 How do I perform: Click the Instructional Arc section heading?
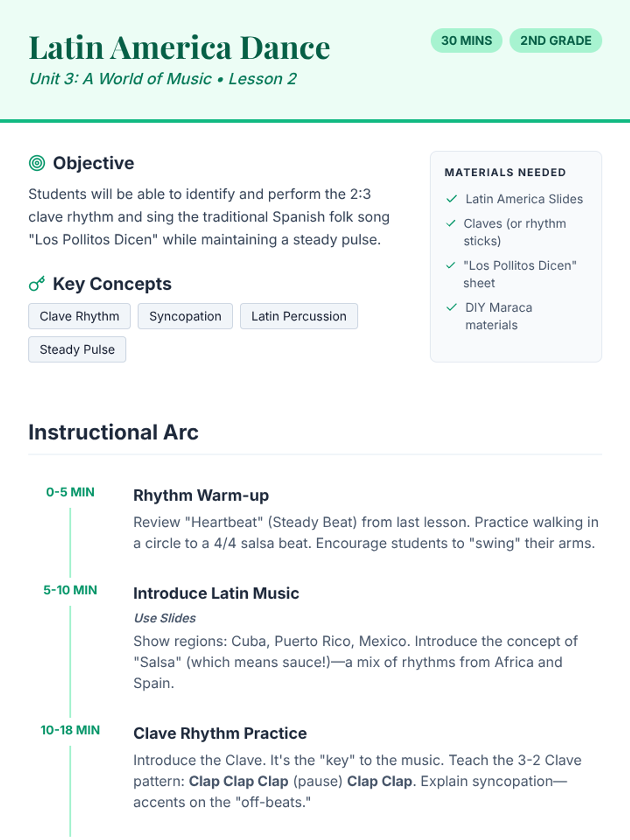pyautogui.click(x=113, y=432)
